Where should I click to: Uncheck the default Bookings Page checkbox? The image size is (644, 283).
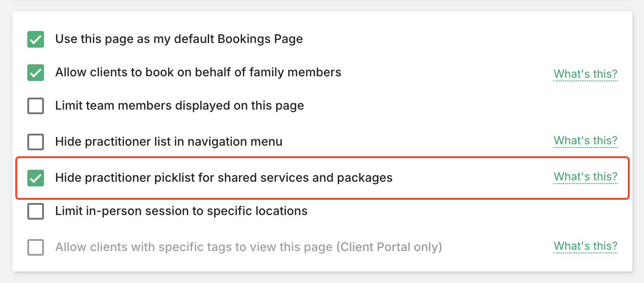[36, 39]
